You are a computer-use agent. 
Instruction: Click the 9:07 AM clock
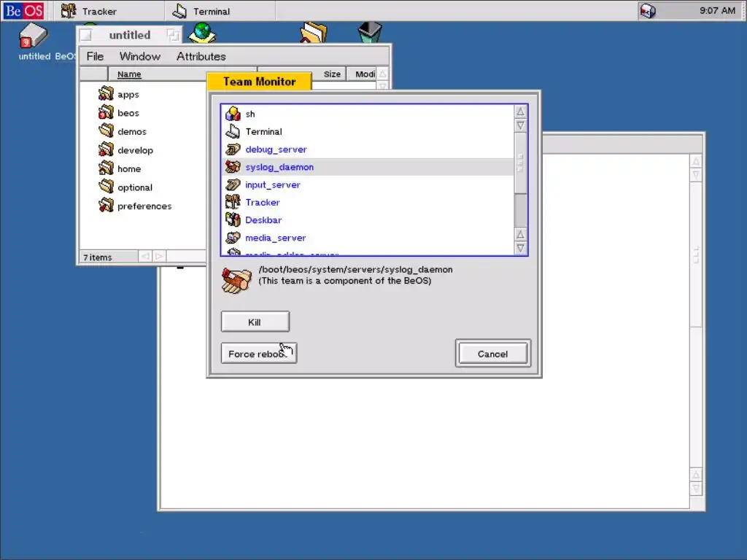(717, 10)
